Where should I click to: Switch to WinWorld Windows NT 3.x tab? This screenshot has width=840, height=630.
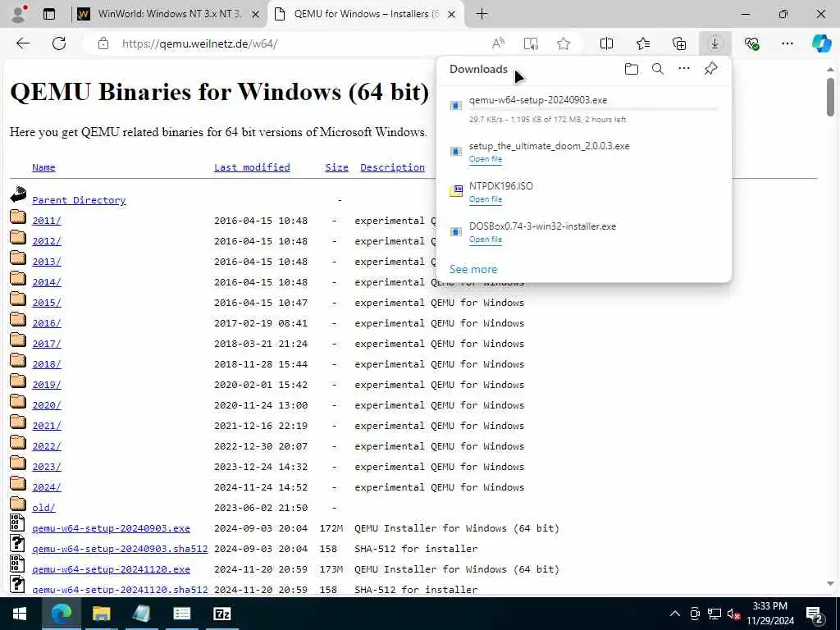pyautogui.click(x=169, y=14)
